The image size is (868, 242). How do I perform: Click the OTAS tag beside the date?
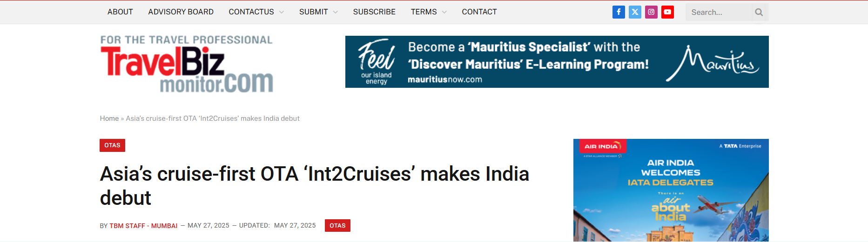[337, 226]
